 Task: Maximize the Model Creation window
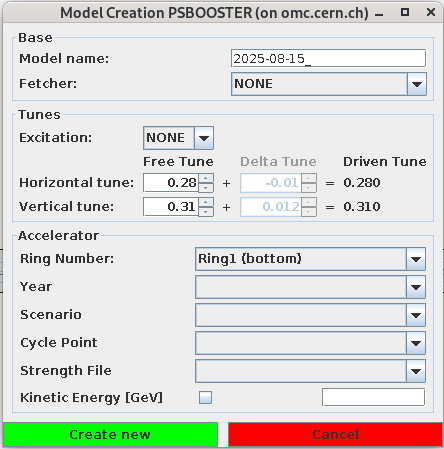point(405,13)
